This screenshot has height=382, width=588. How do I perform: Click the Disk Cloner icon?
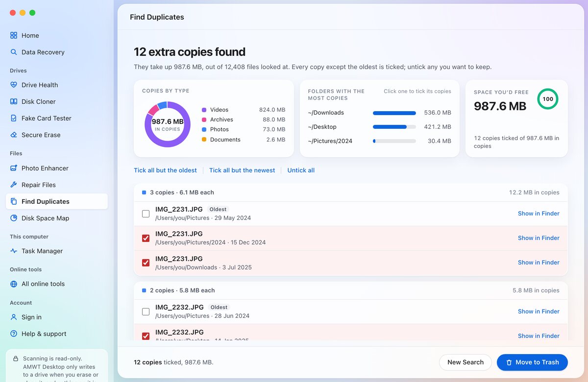tap(14, 101)
